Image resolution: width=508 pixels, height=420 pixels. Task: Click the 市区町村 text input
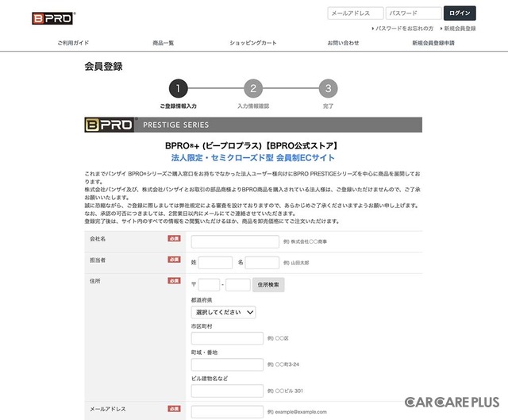point(226,338)
